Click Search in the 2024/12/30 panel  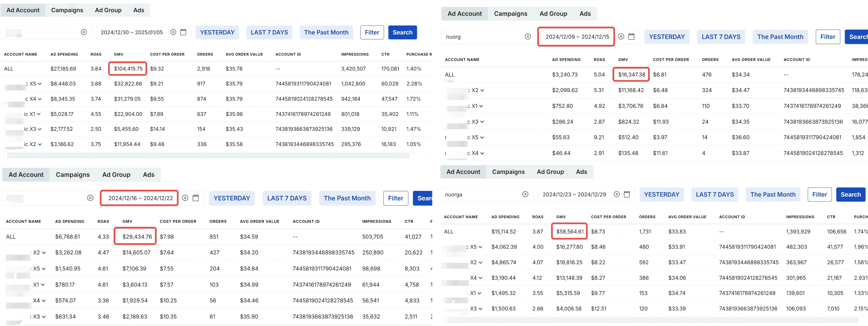tap(402, 32)
